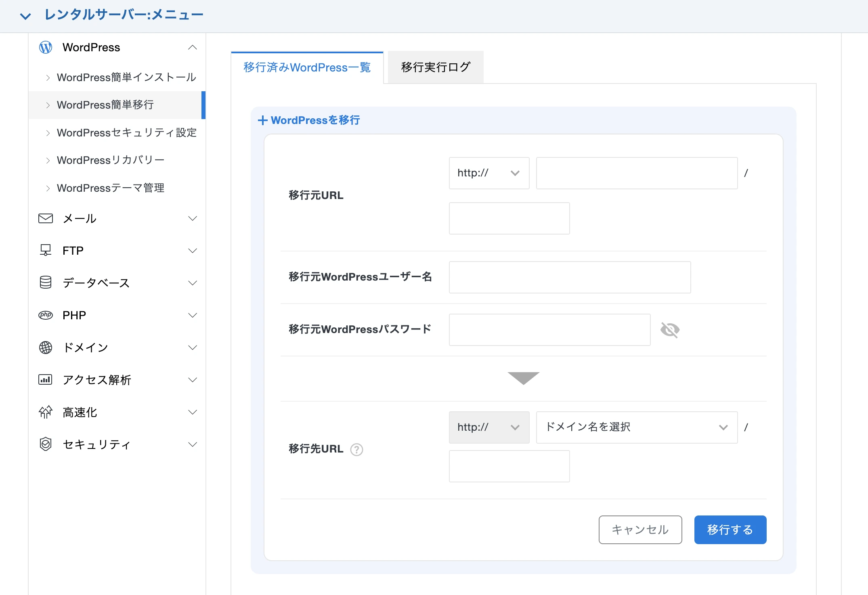Viewport: 868px width, 595px height.
Task: Click the キャンセル button
Action: click(x=640, y=530)
